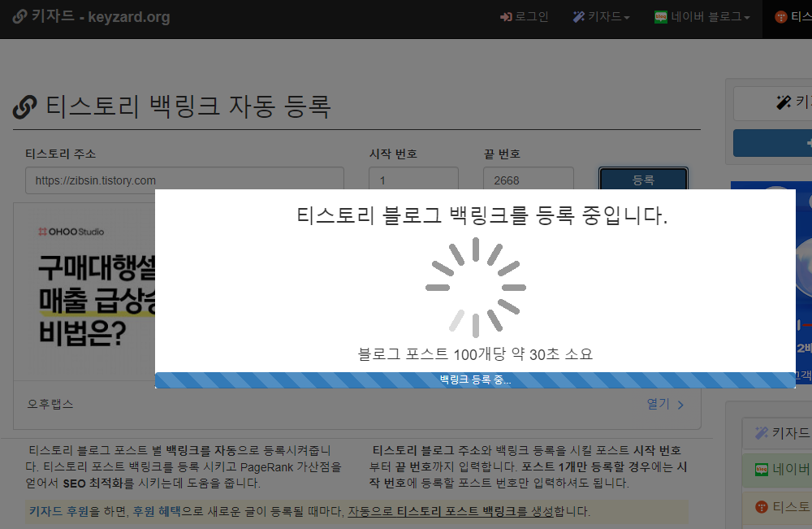Screen dimensions: 812x529
Task: Select the 키자드 tab in lower sidebar
Action: (777, 433)
